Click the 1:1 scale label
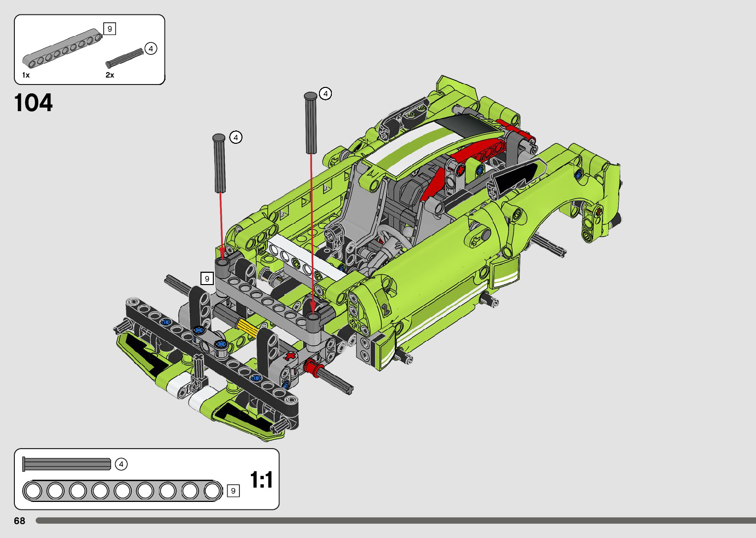The height and width of the screenshot is (538, 756). click(261, 480)
